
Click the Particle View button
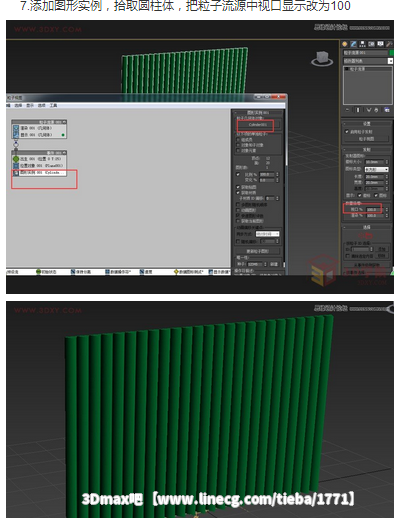pyautogui.click(x=367, y=139)
